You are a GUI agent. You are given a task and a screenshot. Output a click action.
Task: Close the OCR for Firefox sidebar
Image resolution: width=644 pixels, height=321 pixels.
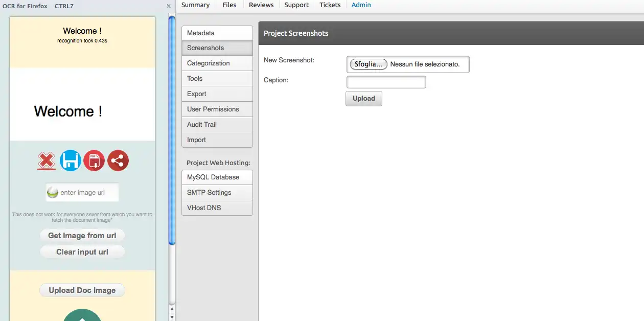click(169, 6)
